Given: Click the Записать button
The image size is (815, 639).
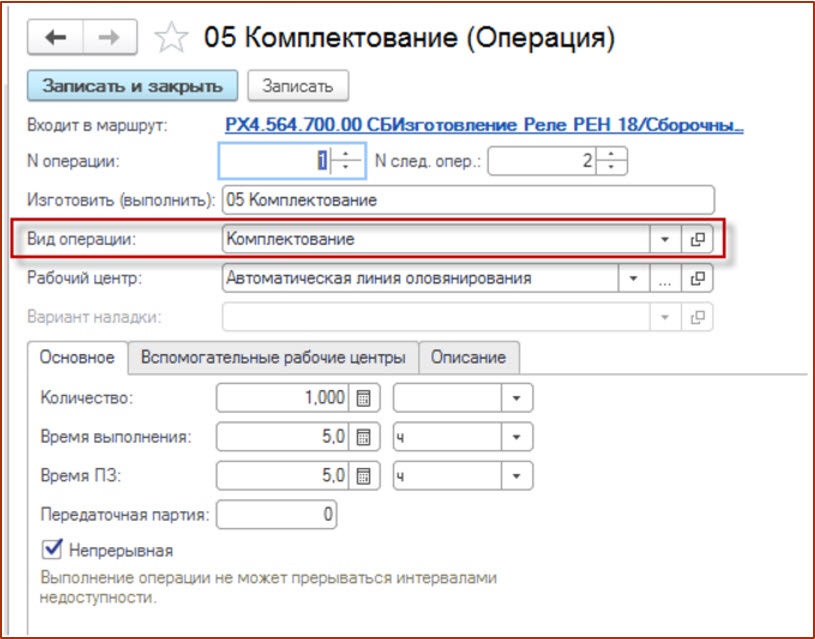Looking at the screenshot, I should pyautogui.click(x=297, y=86).
